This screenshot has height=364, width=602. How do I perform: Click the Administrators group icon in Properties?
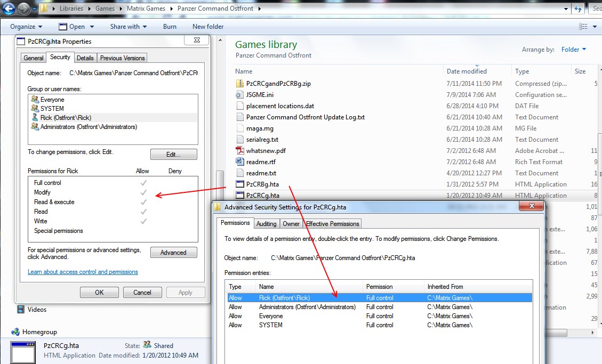click(35, 127)
